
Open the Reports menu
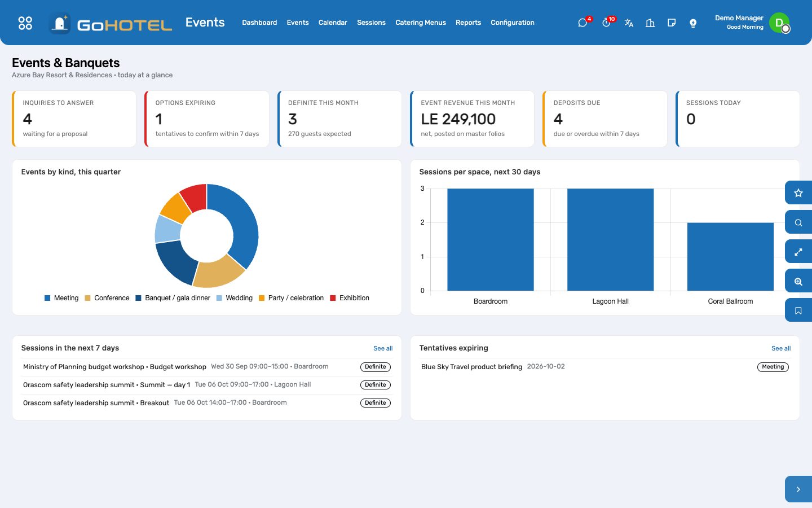[469, 23]
